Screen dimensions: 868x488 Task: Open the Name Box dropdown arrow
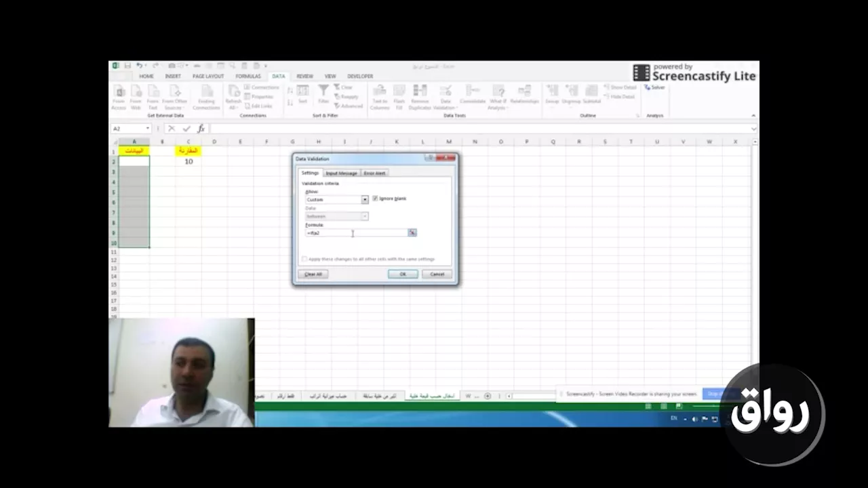pyautogui.click(x=148, y=129)
